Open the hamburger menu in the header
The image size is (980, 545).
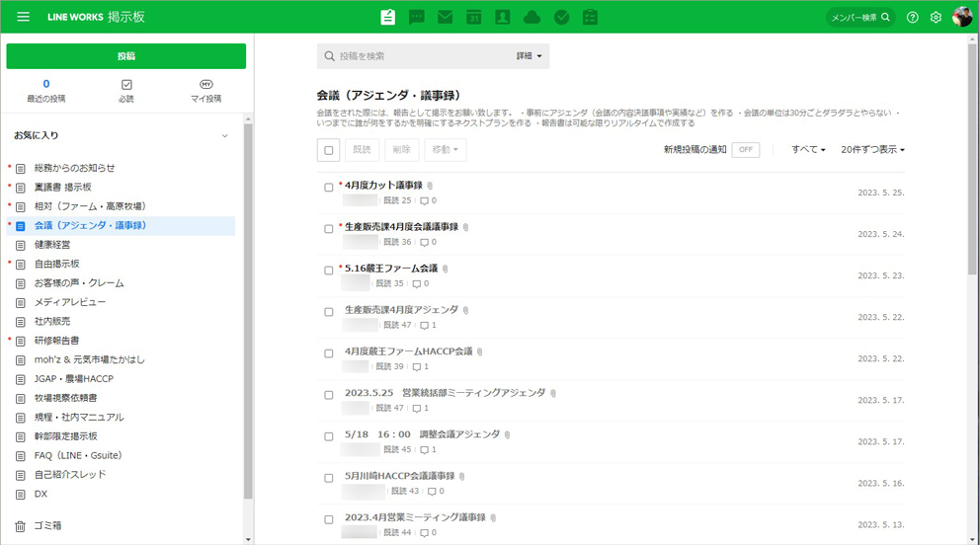coord(24,17)
